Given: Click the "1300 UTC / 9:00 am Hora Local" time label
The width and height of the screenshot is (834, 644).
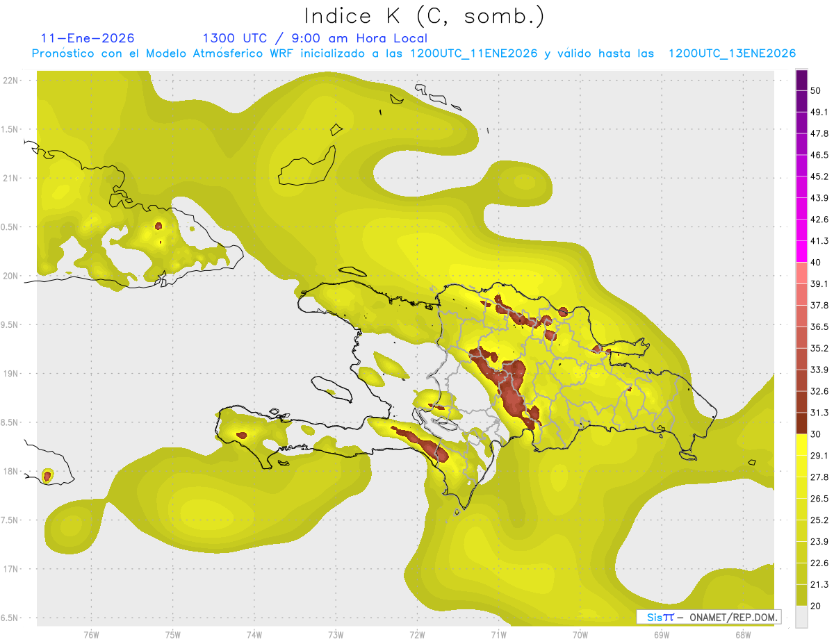Looking at the screenshot, I should click(x=315, y=38).
